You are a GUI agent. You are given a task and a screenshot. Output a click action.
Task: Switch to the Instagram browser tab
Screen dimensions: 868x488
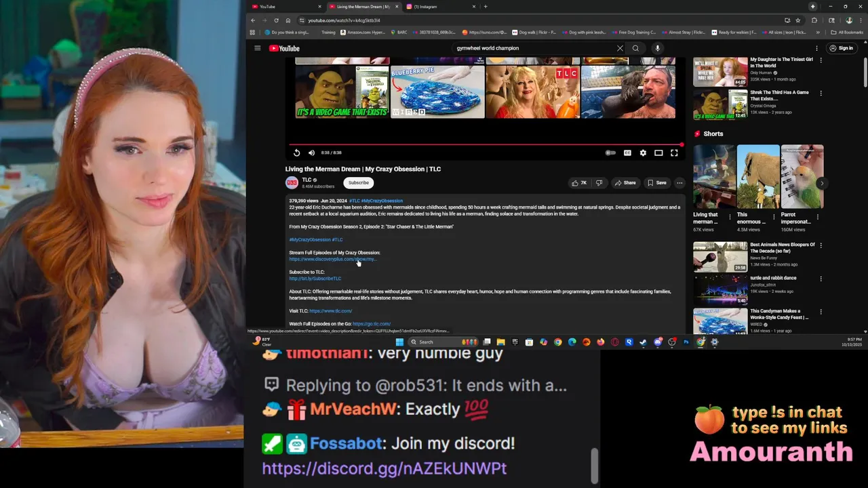(441, 7)
